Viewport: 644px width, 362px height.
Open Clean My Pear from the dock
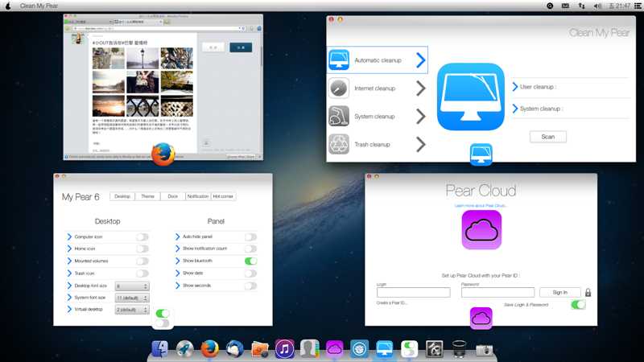pyautogui.click(x=385, y=349)
